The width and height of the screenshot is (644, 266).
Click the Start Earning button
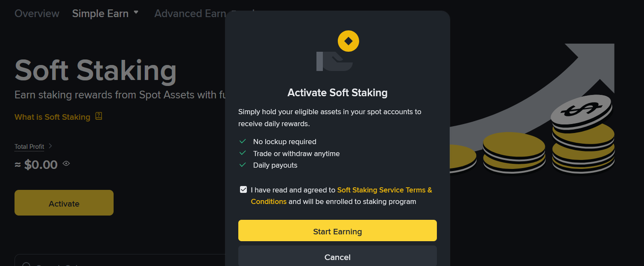[337, 231]
